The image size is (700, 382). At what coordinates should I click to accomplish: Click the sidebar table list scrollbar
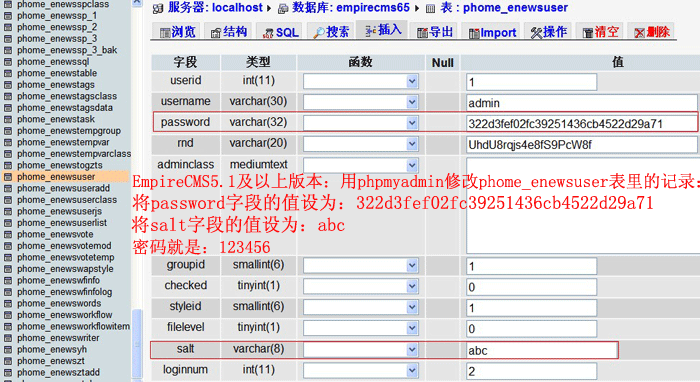click(138, 344)
